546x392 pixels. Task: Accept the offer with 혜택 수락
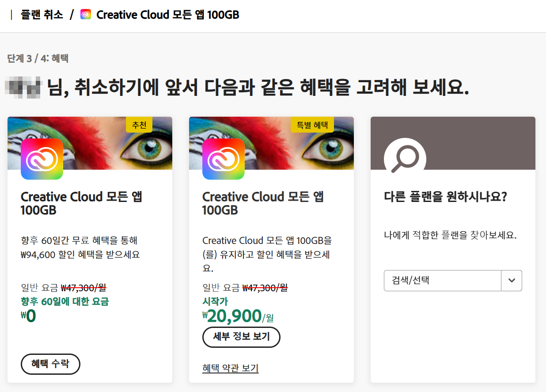click(50, 364)
